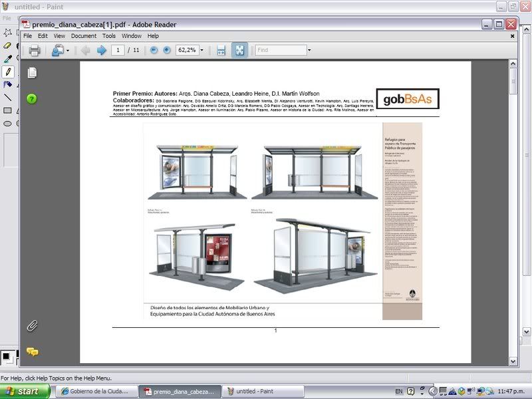This screenshot has height=399, width=532.
Task: Open the Pages panel in the left sidebar
Action: click(32, 72)
